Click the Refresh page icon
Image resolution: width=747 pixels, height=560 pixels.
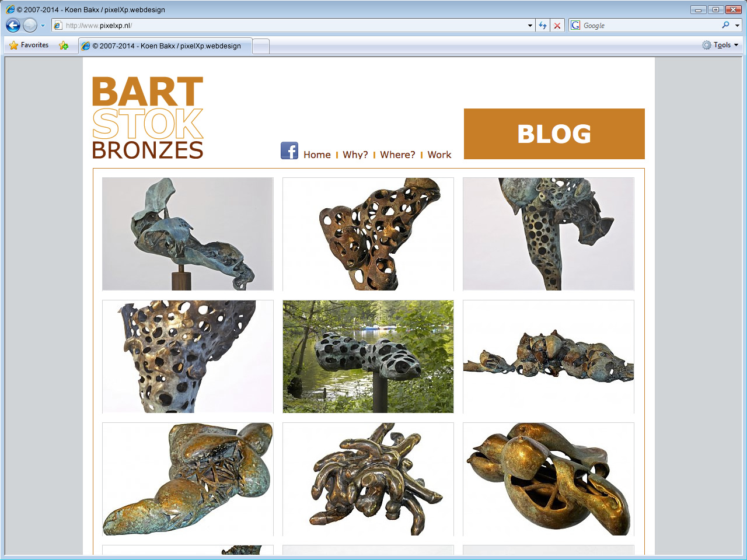point(543,26)
